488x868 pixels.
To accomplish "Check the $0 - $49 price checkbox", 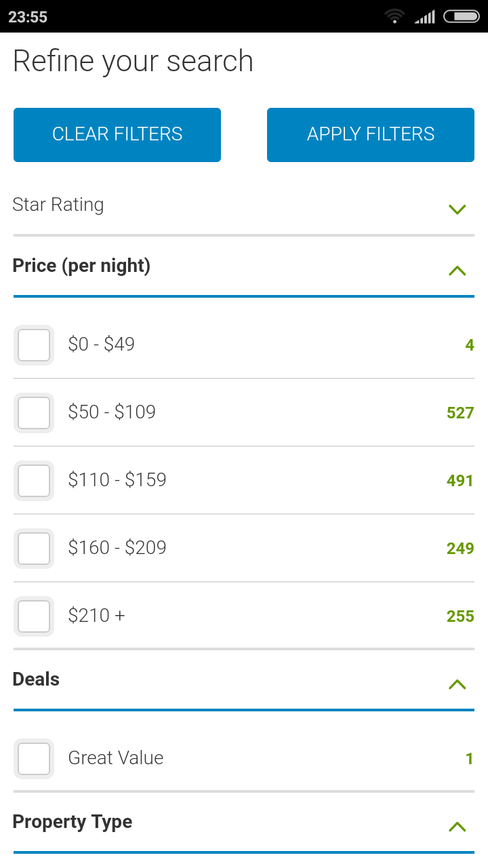I will pyautogui.click(x=34, y=345).
